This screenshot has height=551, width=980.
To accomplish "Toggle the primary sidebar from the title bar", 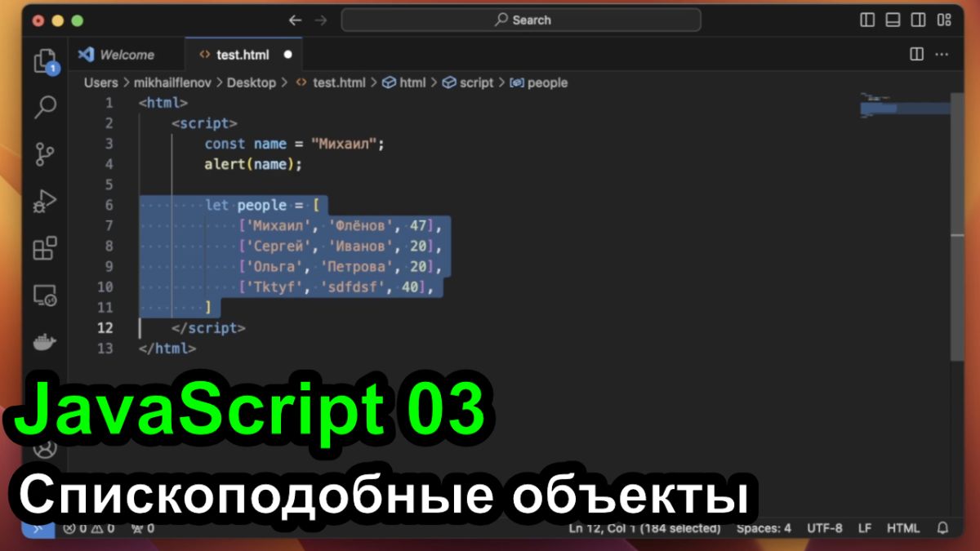I will 868,20.
